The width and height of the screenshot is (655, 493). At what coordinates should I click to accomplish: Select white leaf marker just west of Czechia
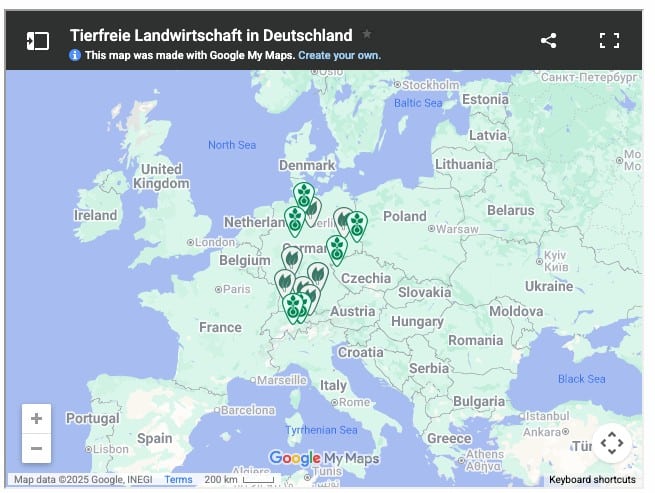317,274
